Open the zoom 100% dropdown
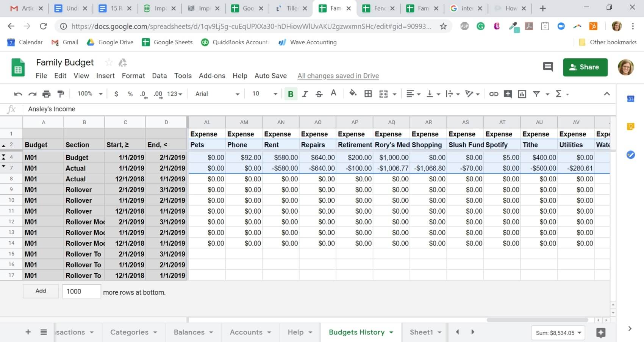Screen dimensions: 644x342 coord(90,94)
